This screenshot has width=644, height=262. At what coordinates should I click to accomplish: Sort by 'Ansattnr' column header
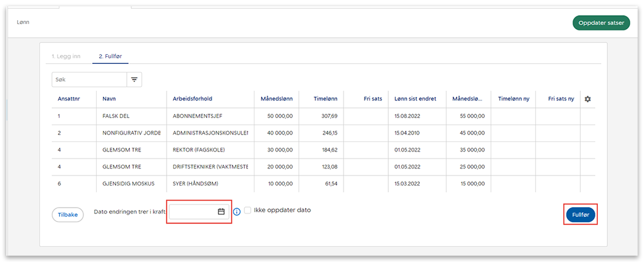pyautogui.click(x=68, y=99)
